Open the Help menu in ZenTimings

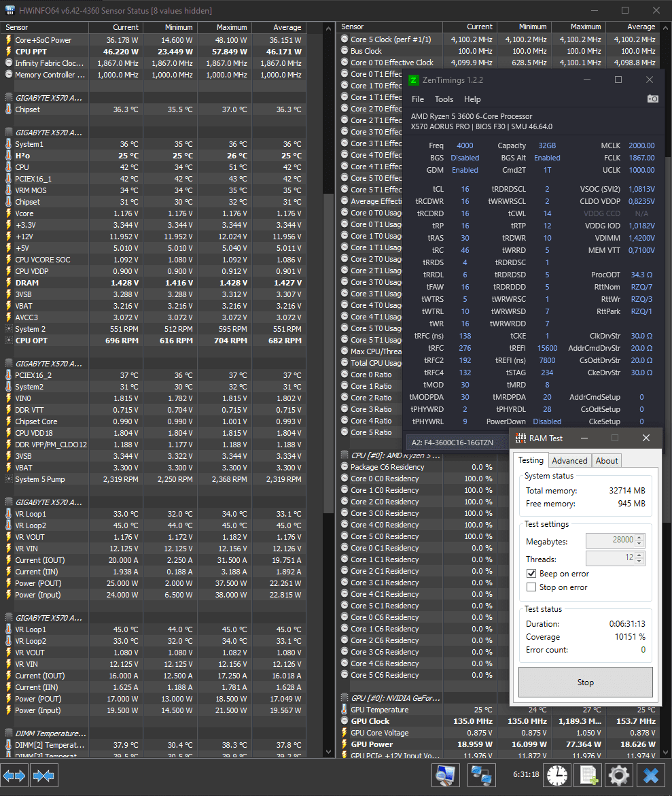472,99
